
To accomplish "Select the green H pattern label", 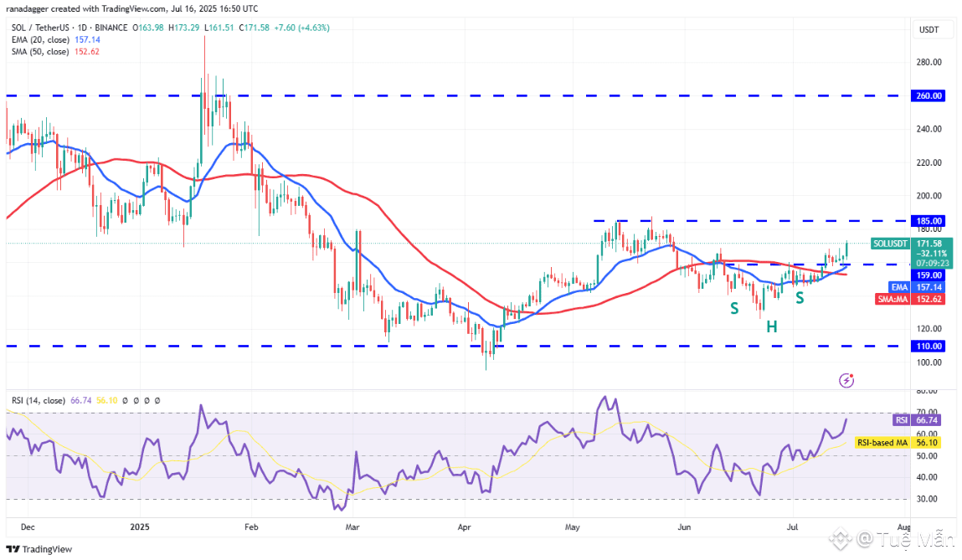I will [x=772, y=327].
